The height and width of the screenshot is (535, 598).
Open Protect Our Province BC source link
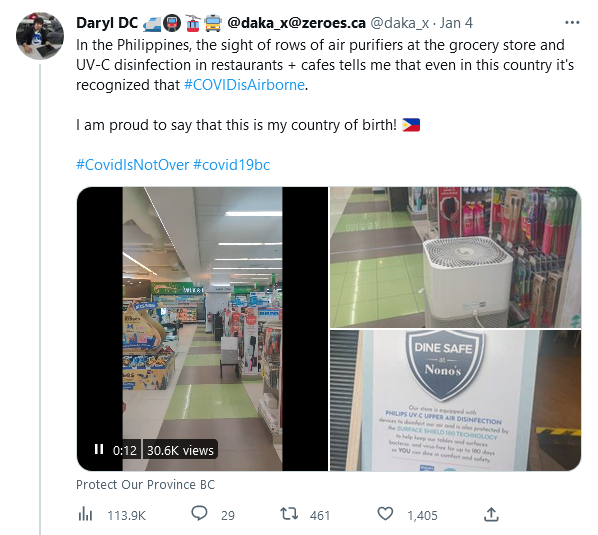[x=145, y=484]
